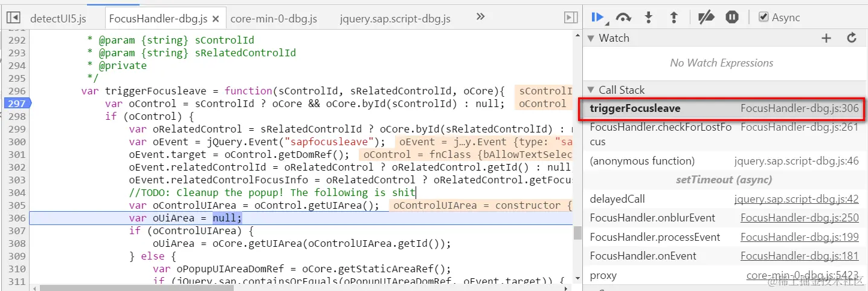The image size is (868, 291).
Task: Set breakpoint on line number 306
Action: coord(17,218)
